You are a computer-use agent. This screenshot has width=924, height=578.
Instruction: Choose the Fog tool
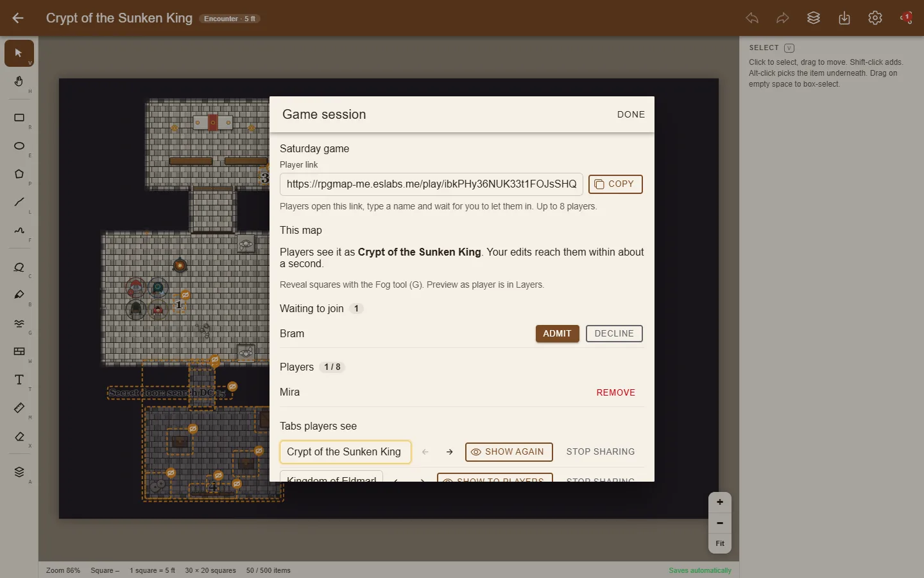[x=19, y=323]
